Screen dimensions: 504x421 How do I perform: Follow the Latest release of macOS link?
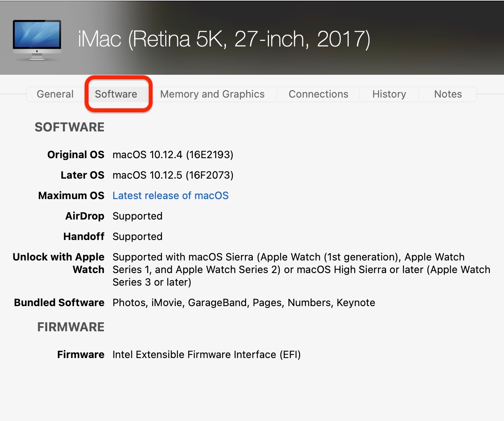pos(170,196)
